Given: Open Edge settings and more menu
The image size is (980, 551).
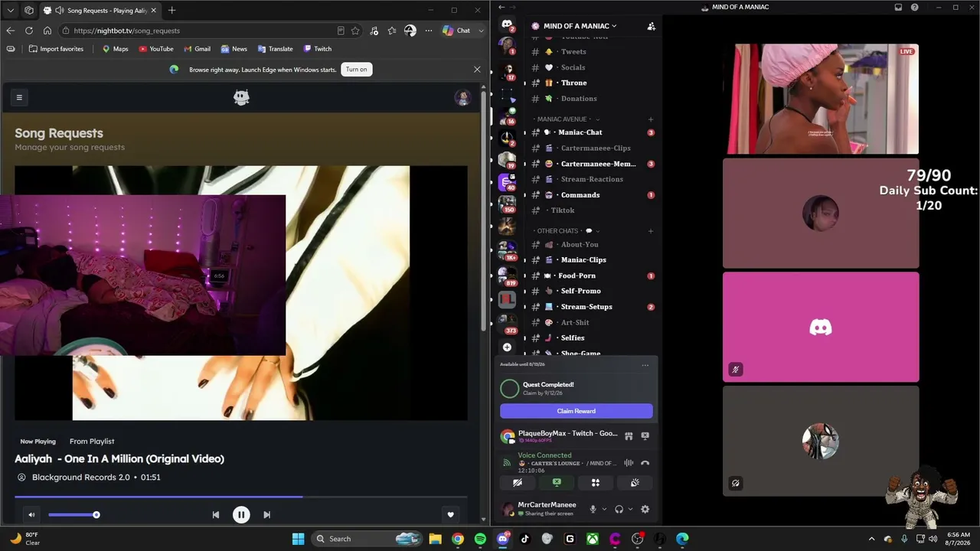Looking at the screenshot, I should click(429, 31).
